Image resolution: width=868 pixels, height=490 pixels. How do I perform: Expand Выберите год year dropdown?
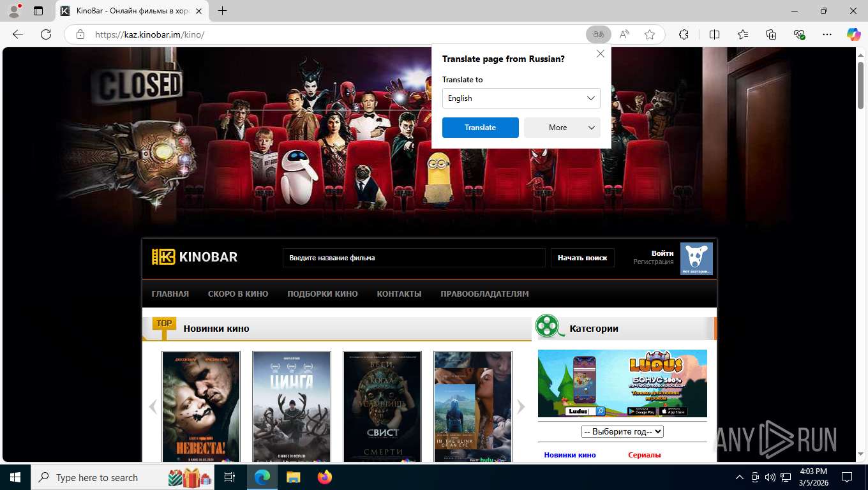click(622, 432)
